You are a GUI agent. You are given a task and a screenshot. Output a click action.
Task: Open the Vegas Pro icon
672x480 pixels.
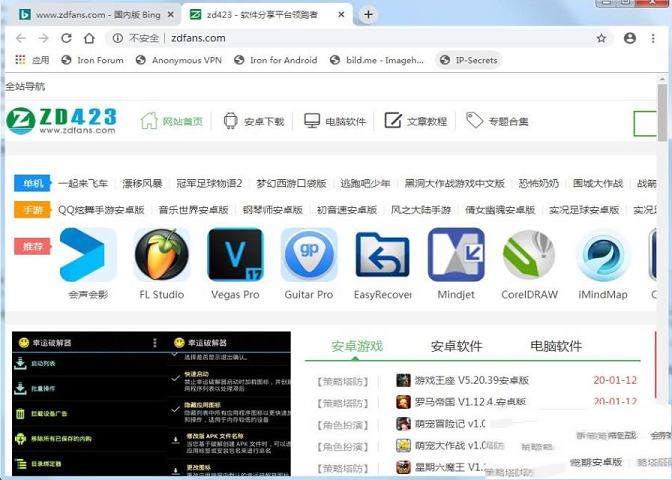point(235,255)
